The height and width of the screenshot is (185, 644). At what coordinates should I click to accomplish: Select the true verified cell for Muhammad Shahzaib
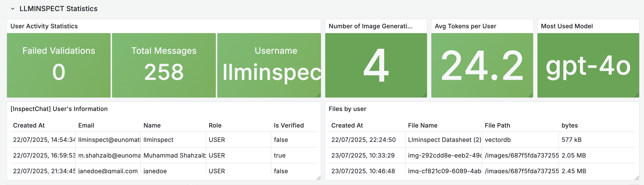pyautogui.click(x=294, y=155)
